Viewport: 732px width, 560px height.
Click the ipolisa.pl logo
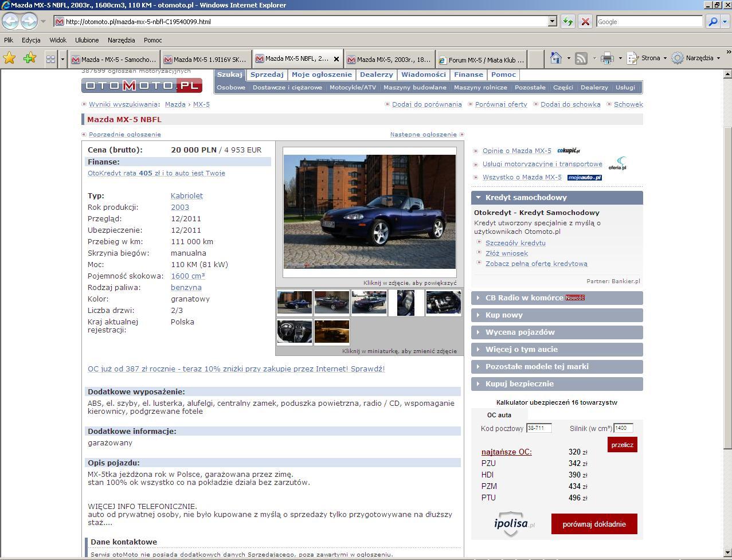[514, 524]
